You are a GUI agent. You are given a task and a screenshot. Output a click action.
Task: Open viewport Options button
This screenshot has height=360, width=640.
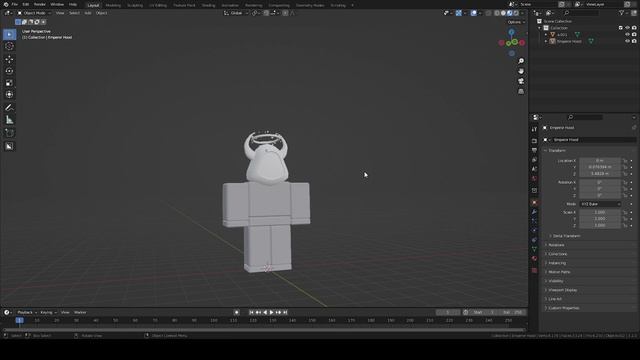point(516,22)
